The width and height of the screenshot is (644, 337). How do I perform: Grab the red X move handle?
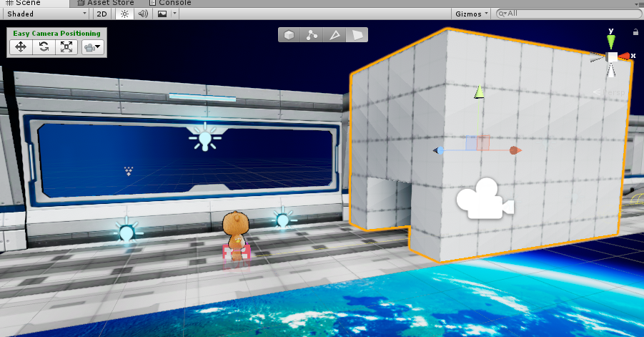click(515, 150)
